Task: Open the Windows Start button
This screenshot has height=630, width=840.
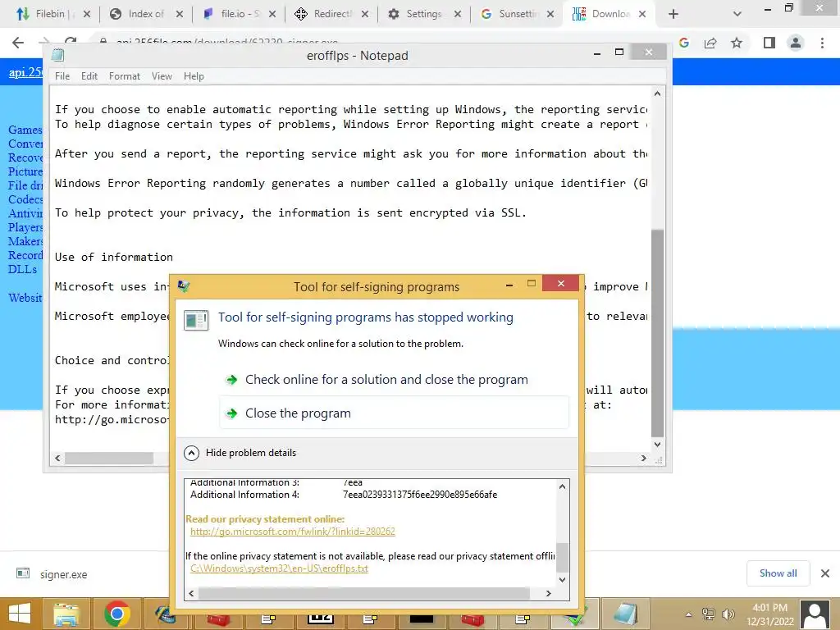Action: point(20,614)
